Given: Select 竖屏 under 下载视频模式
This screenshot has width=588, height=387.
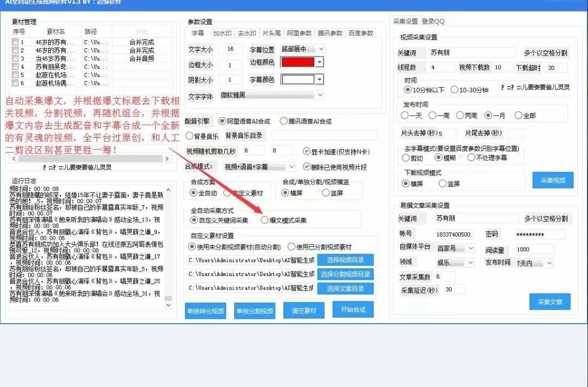Looking at the screenshot, I should tap(442, 183).
